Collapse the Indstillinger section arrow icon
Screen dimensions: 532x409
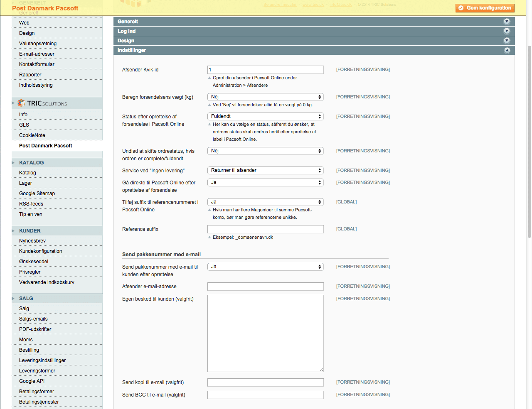[507, 50]
